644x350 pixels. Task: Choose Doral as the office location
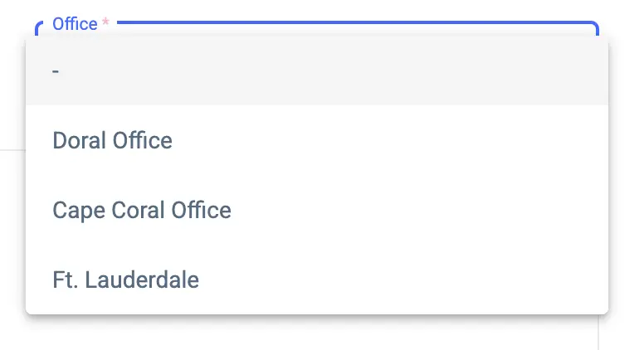113,140
